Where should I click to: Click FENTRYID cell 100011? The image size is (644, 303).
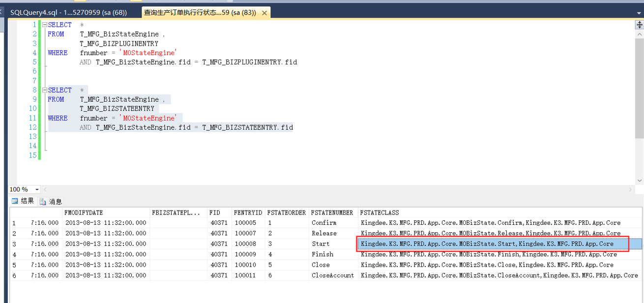click(248, 275)
